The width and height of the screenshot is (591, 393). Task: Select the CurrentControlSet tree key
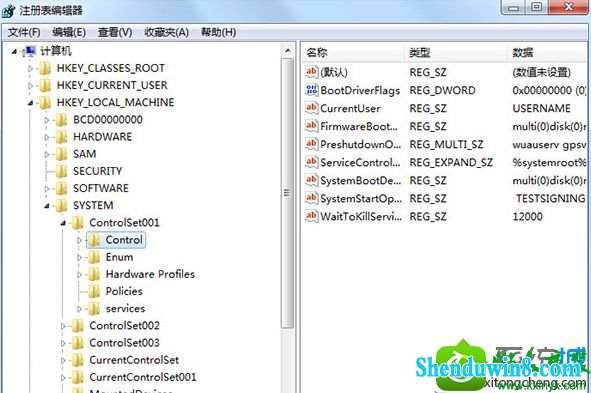[134, 360]
